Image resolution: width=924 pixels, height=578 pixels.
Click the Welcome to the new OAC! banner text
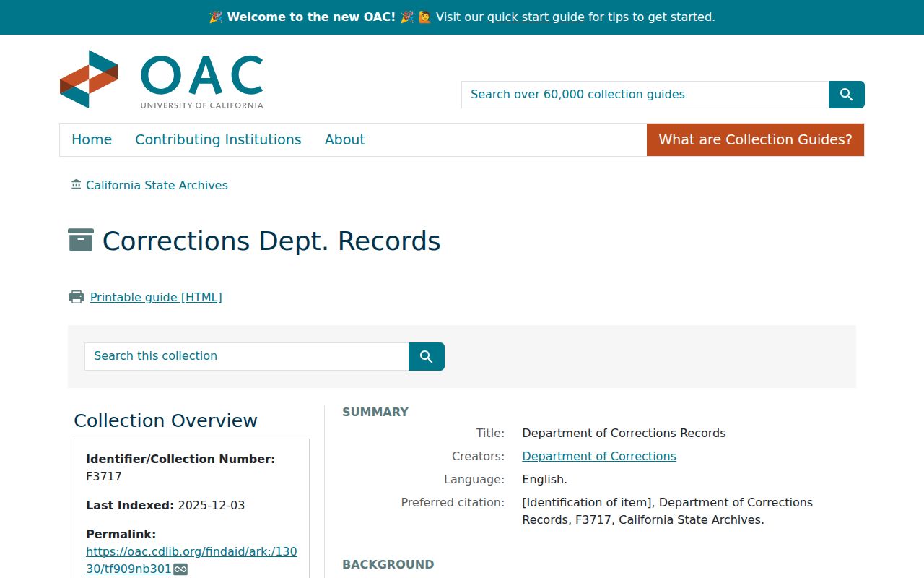[311, 17]
